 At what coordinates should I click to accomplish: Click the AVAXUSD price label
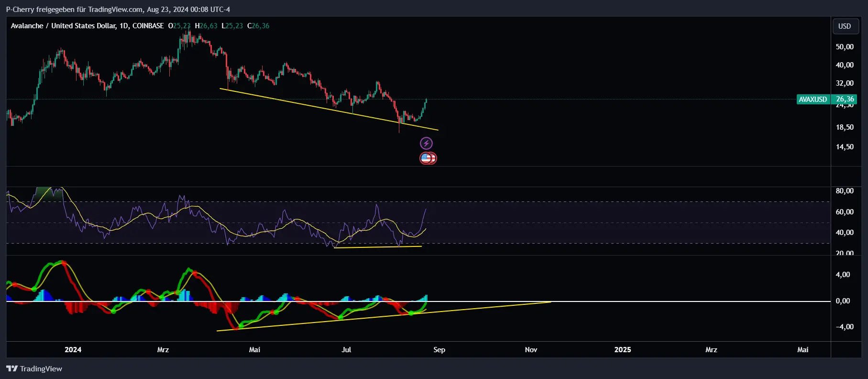pyautogui.click(x=813, y=100)
